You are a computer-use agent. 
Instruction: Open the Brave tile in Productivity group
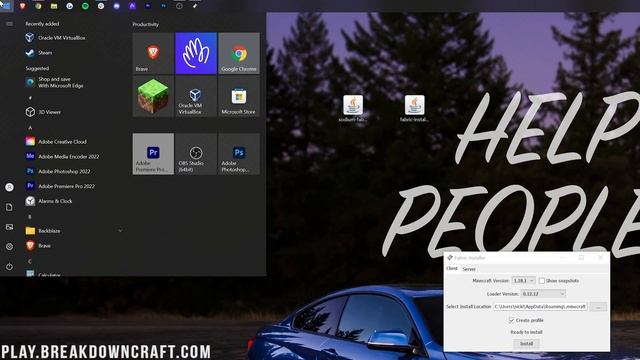(x=153, y=53)
